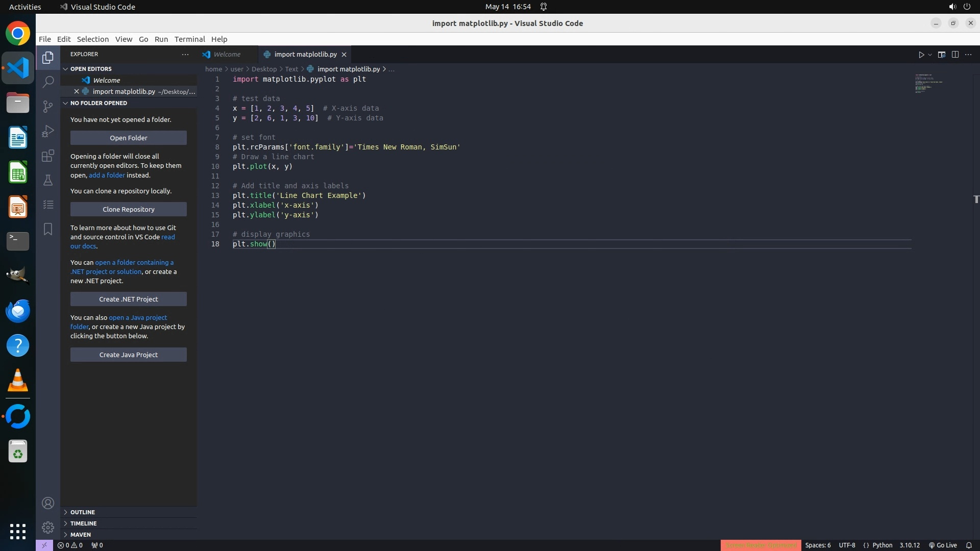Image resolution: width=980 pixels, height=551 pixels.
Task: Click the Clone Repository button
Action: [129, 209]
